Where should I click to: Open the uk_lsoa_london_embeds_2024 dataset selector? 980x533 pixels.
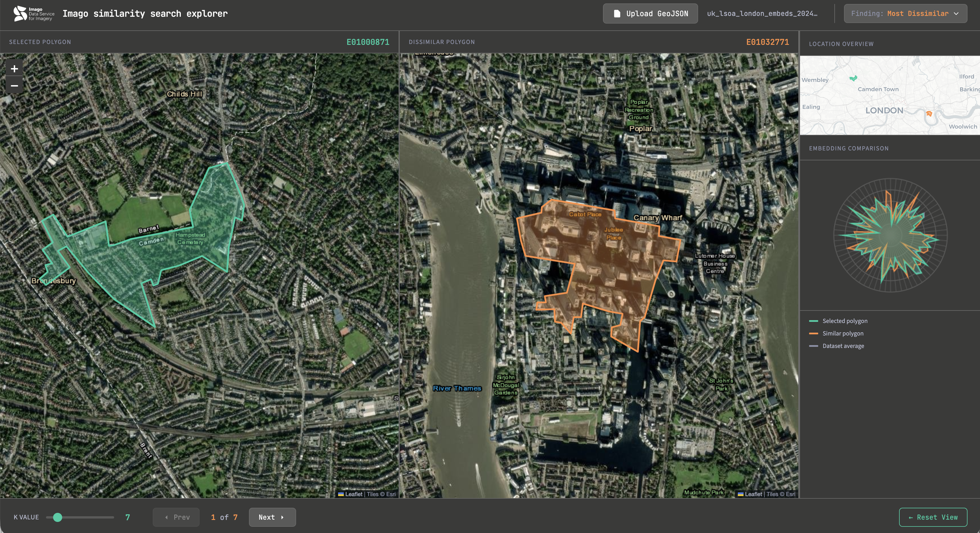pos(763,13)
